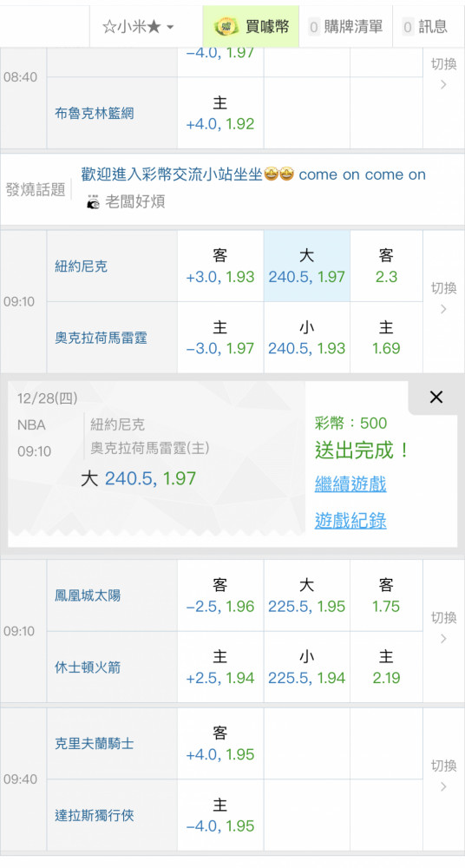
Task: Pick 小 240.5, 1.93 under bet
Action: click(x=307, y=338)
